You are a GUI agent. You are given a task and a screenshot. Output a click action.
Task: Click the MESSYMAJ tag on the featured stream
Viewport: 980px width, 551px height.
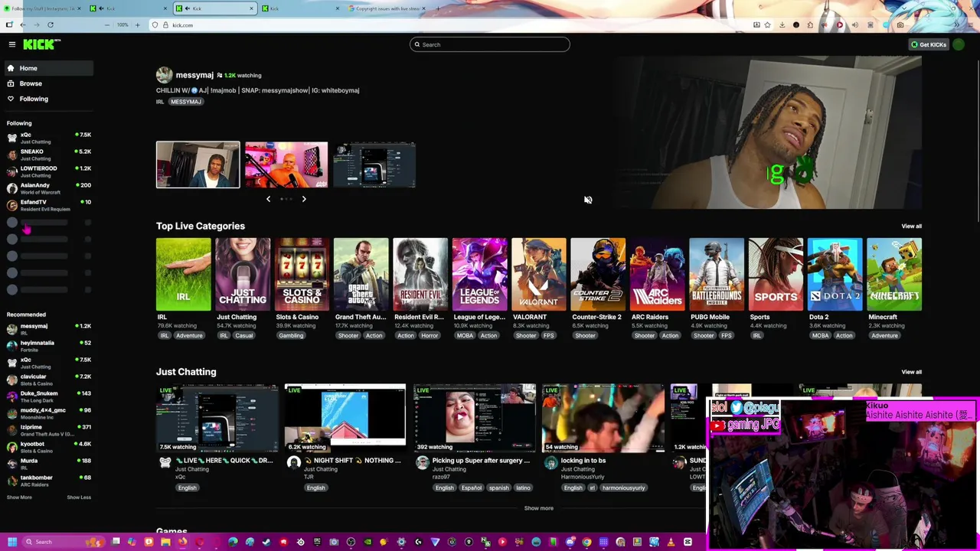[x=186, y=102]
